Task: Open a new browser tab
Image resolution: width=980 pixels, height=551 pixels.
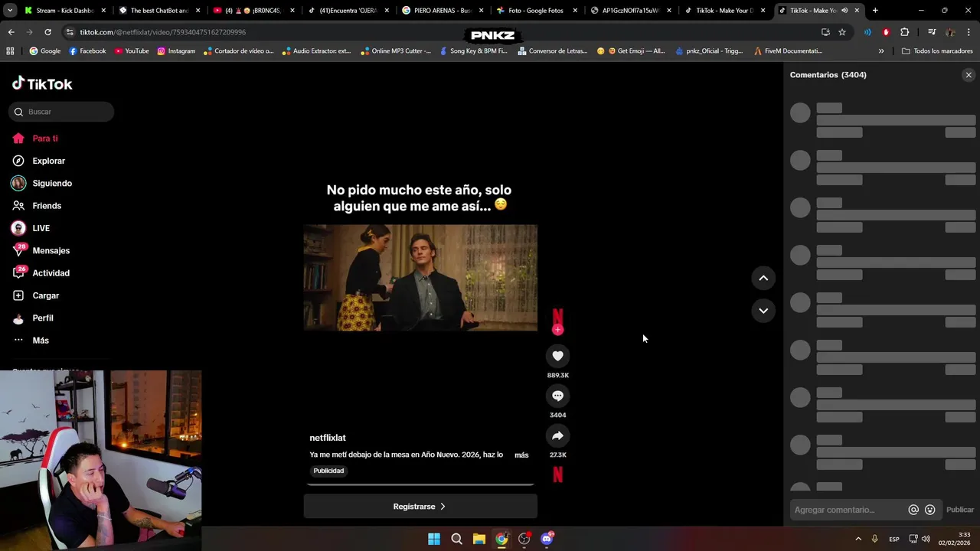Action: (875, 11)
